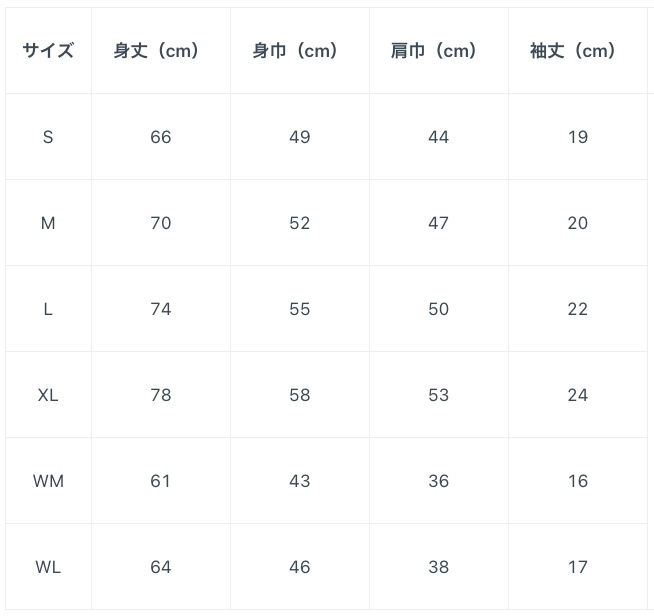
Task: Select the M size row label
Action: [48, 223]
